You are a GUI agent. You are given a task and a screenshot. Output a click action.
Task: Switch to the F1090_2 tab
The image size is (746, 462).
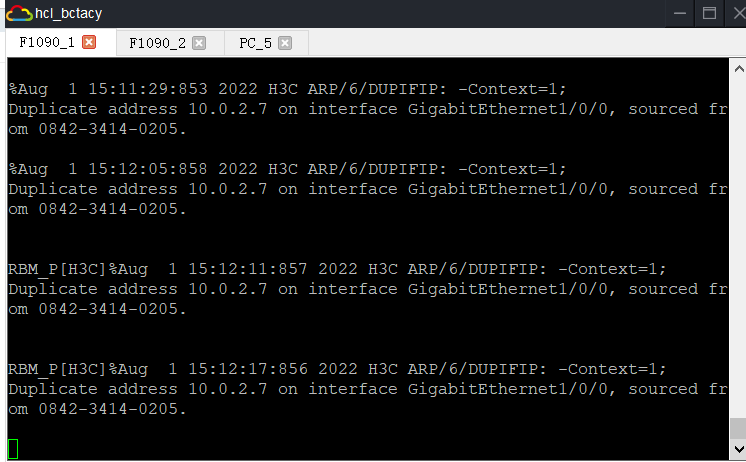157,43
